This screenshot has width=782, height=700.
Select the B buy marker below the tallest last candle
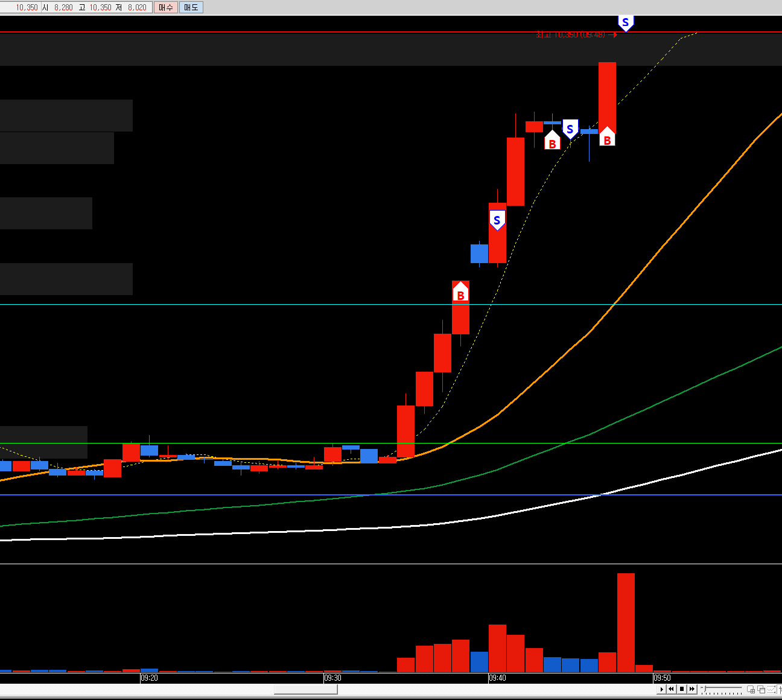tap(607, 138)
